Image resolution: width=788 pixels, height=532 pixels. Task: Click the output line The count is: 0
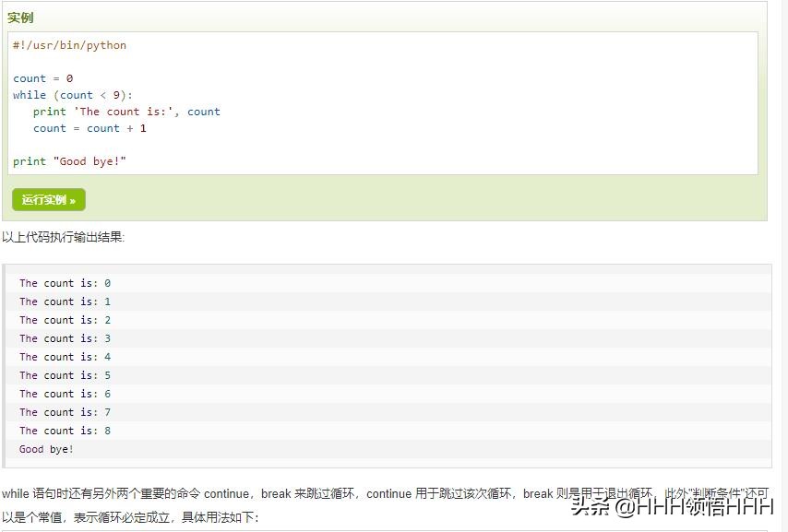[65, 283]
